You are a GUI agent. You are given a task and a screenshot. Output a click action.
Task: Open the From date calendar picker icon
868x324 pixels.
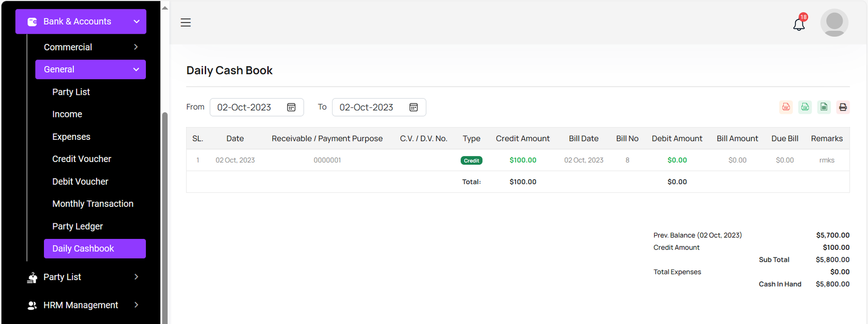click(x=291, y=107)
